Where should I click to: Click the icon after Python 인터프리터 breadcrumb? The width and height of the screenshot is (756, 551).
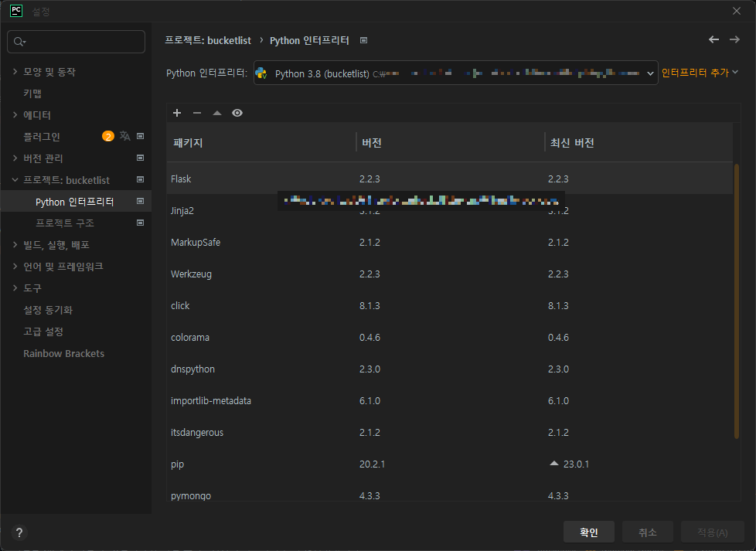pyautogui.click(x=363, y=40)
